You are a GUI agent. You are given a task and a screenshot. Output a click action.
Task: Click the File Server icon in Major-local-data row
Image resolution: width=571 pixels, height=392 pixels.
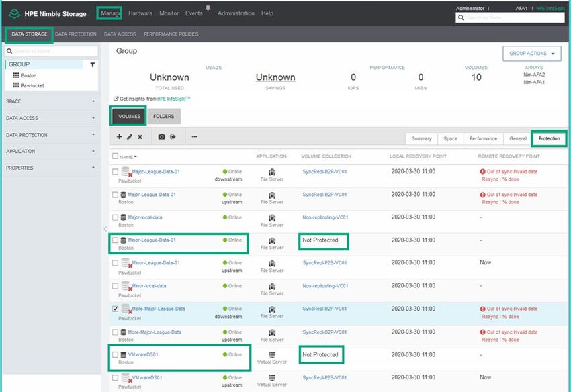272,217
